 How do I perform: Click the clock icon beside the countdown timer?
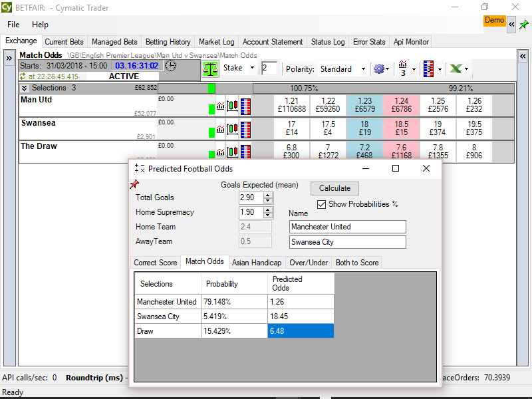tap(171, 66)
